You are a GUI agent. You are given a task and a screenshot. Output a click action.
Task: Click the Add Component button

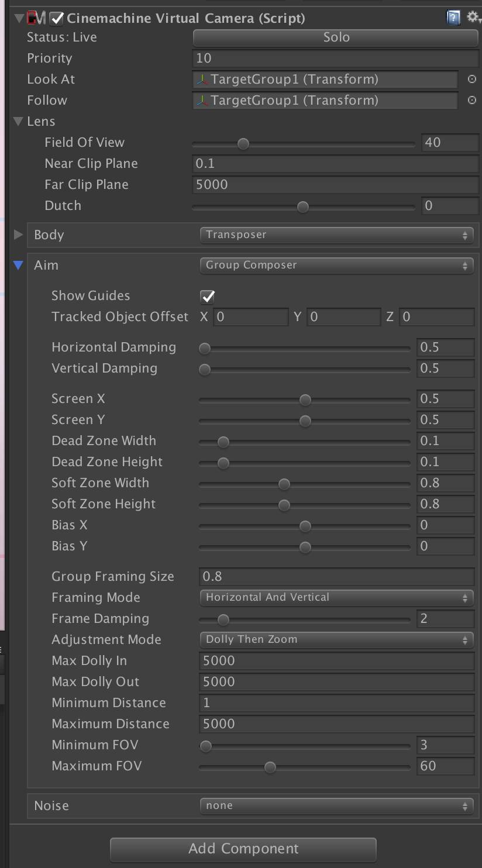coord(243,849)
